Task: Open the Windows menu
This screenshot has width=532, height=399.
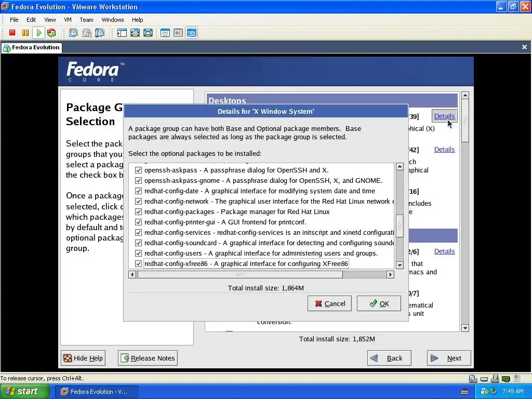Action: coord(113,20)
